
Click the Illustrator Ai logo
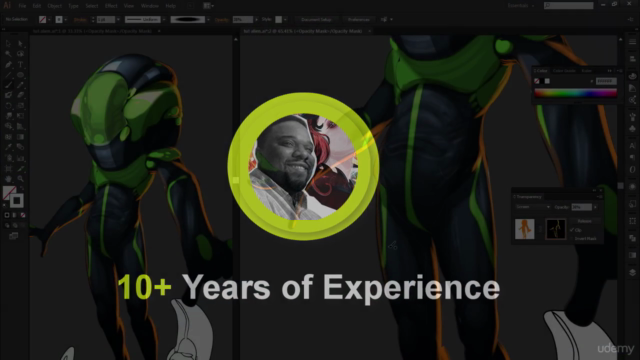[x=7, y=6]
